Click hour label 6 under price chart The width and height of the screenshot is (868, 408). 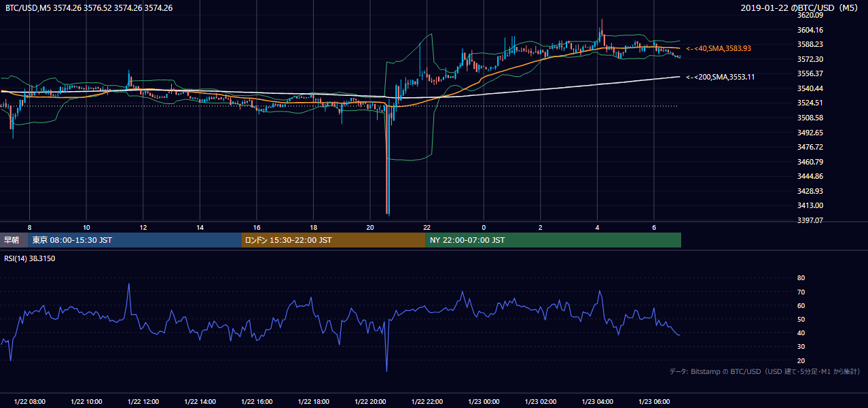click(654, 227)
